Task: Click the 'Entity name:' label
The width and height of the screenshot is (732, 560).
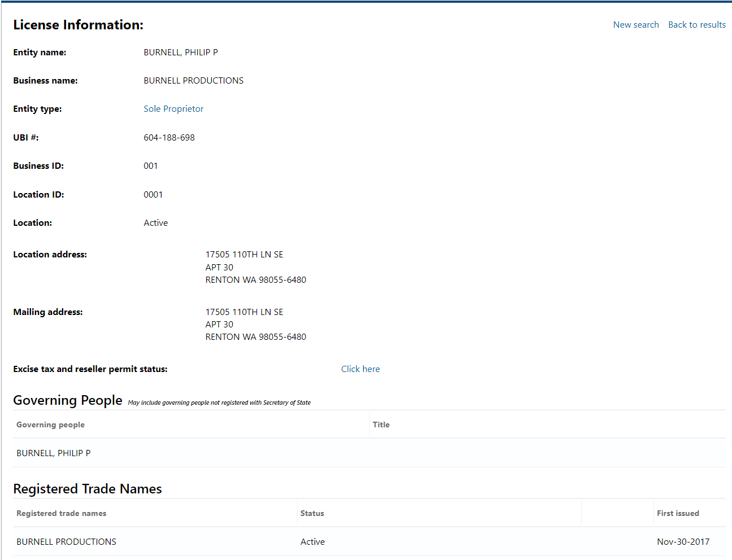Action: 40,53
